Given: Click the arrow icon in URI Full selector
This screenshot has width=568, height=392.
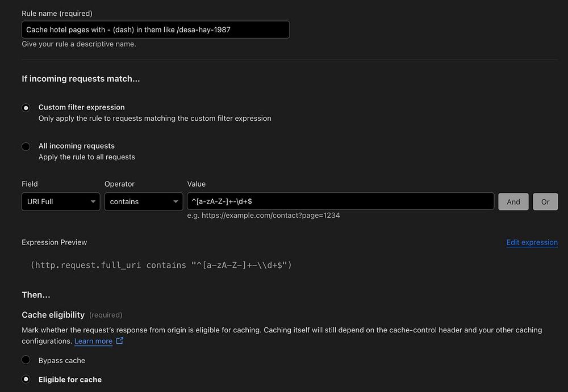Looking at the screenshot, I should click(93, 202).
